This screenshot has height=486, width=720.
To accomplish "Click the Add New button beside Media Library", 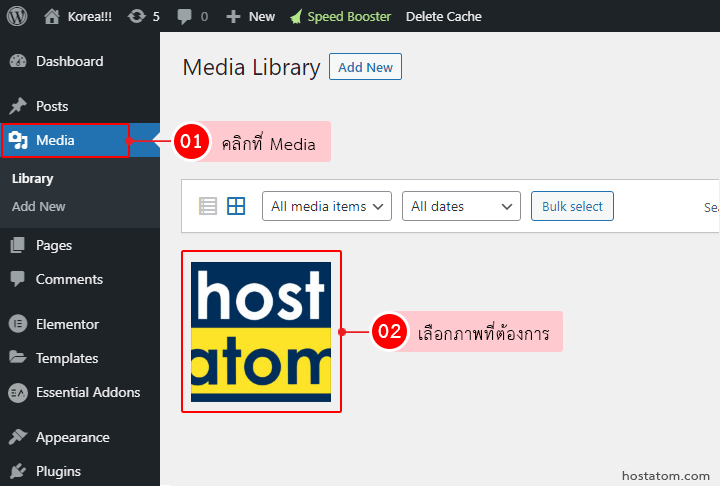I will 365,67.
